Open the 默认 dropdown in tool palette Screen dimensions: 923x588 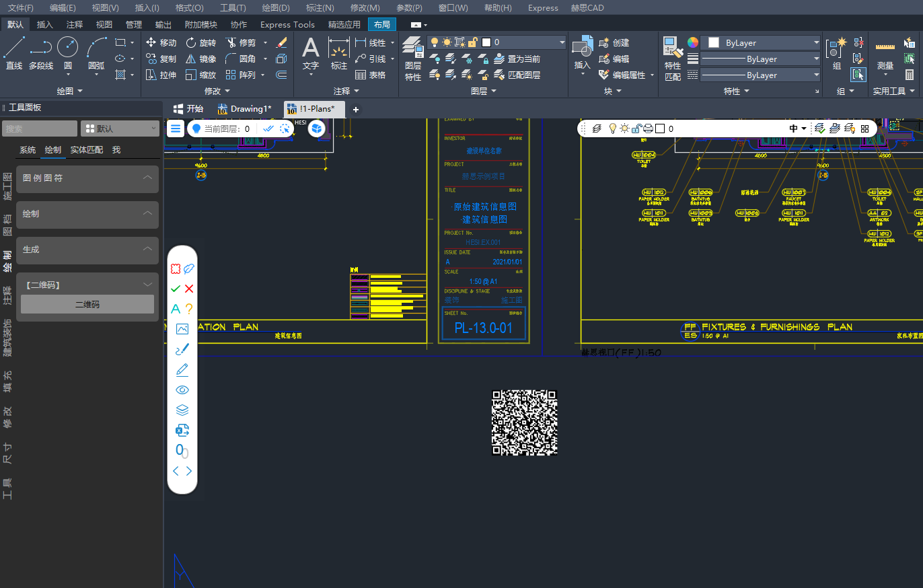coord(120,128)
